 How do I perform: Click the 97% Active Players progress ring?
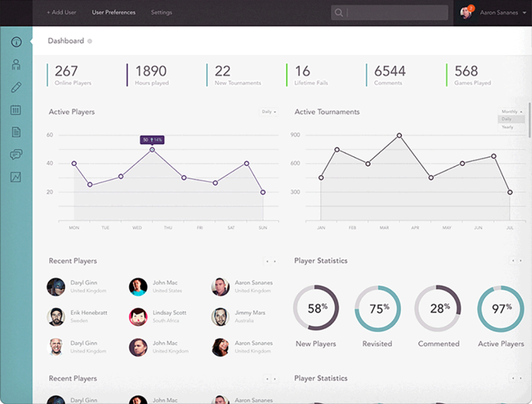click(x=501, y=308)
